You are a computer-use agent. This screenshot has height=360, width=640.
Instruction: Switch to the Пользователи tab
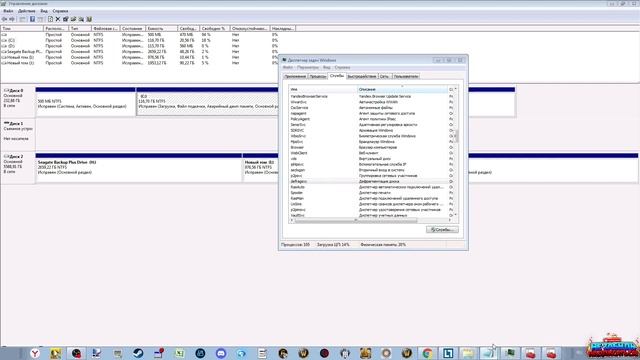(406, 76)
